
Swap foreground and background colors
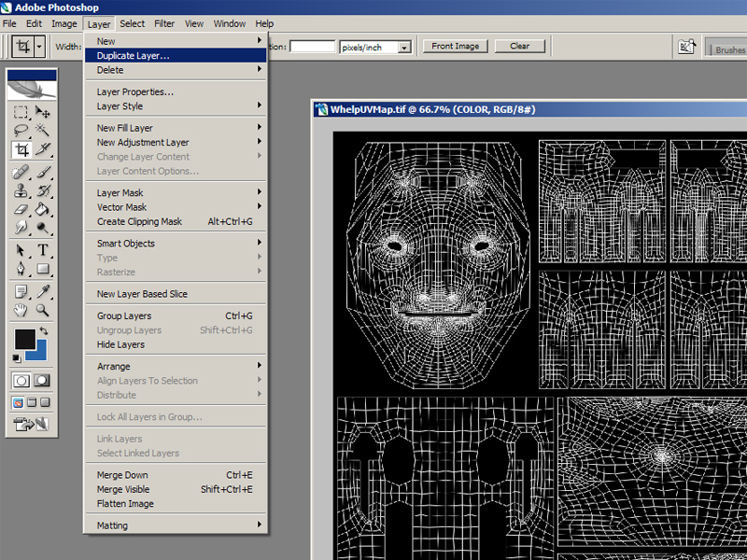coord(44,331)
